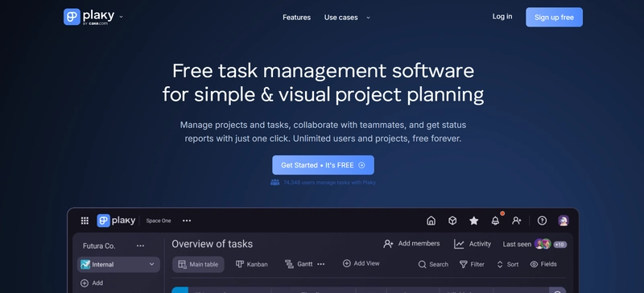Image resolution: width=644 pixels, height=293 pixels.
Task: Switch to the Main table tab
Action: click(198, 264)
